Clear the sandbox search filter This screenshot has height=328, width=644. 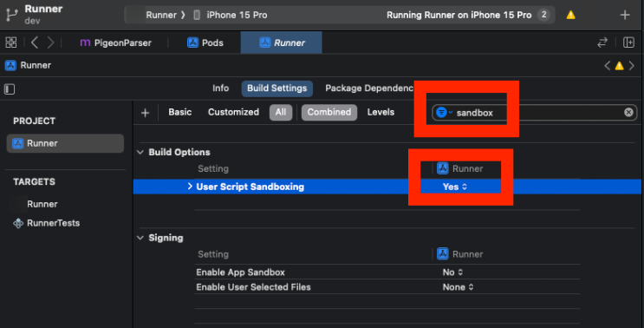pos(628,112)
